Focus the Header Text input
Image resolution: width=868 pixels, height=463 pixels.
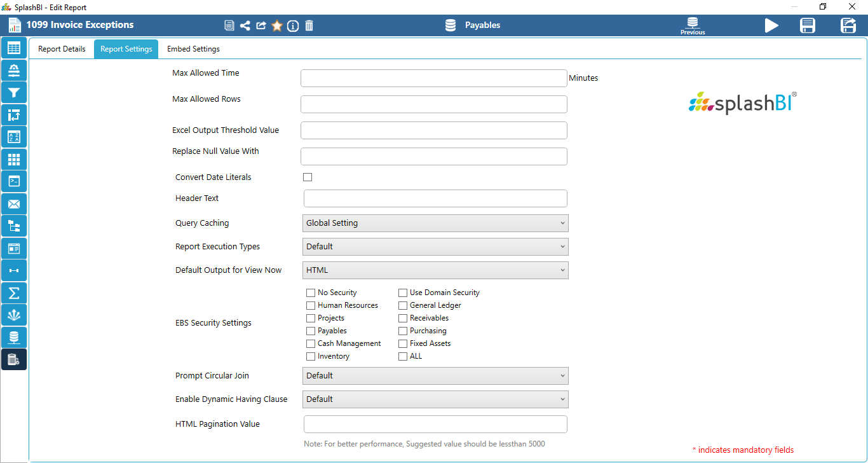click(x=435, y=198)
